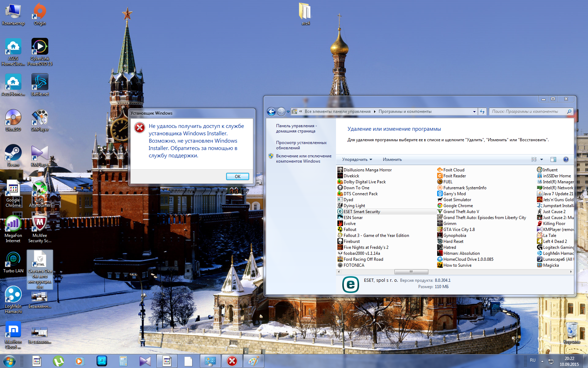Open the Recycle Bin (Корзина) icon
The width and height of the screenshot is (588, 368).
point(572,333)
